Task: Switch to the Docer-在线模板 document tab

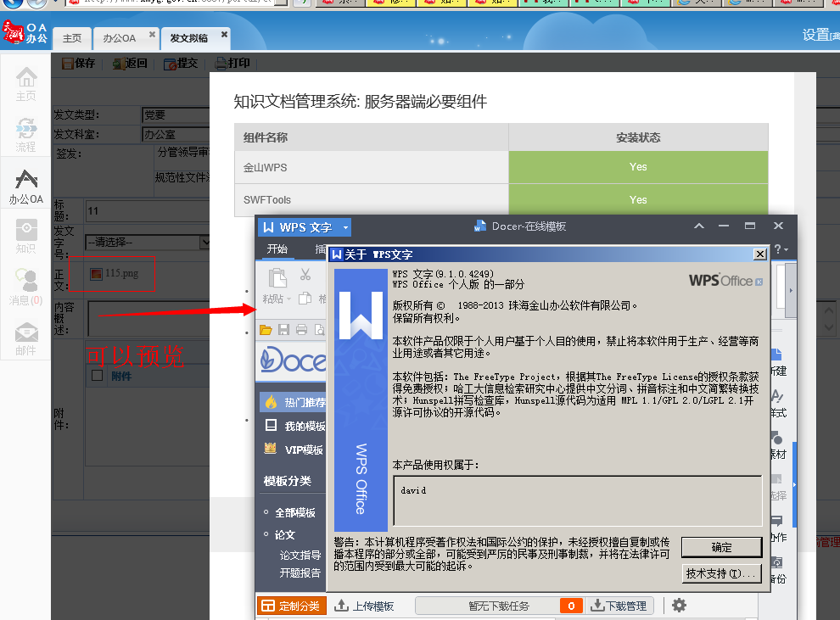Action: tap(519, 226)
